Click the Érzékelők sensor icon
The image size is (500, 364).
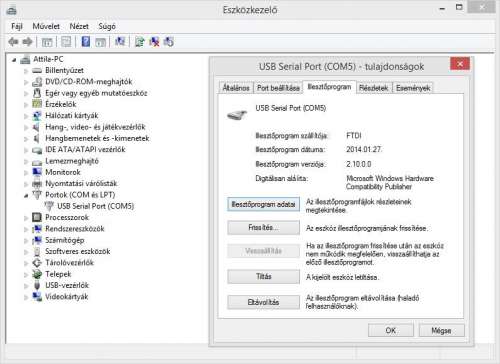37,104
